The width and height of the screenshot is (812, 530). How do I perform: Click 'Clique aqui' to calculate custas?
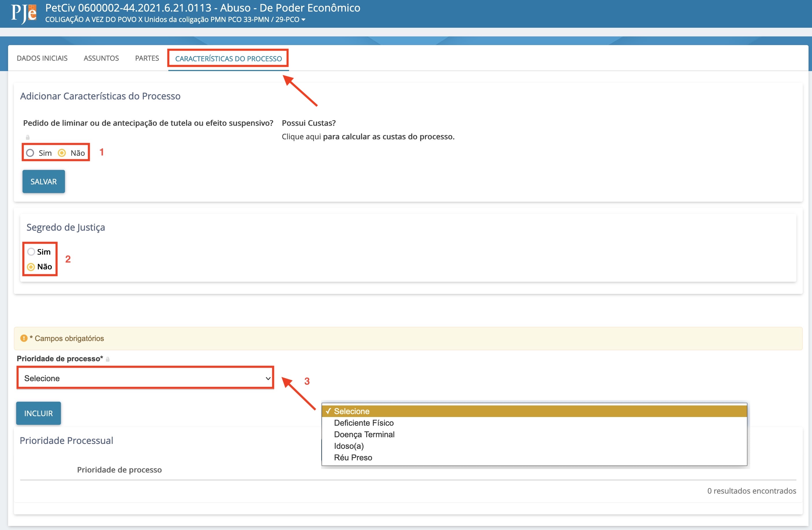point(301,137)
